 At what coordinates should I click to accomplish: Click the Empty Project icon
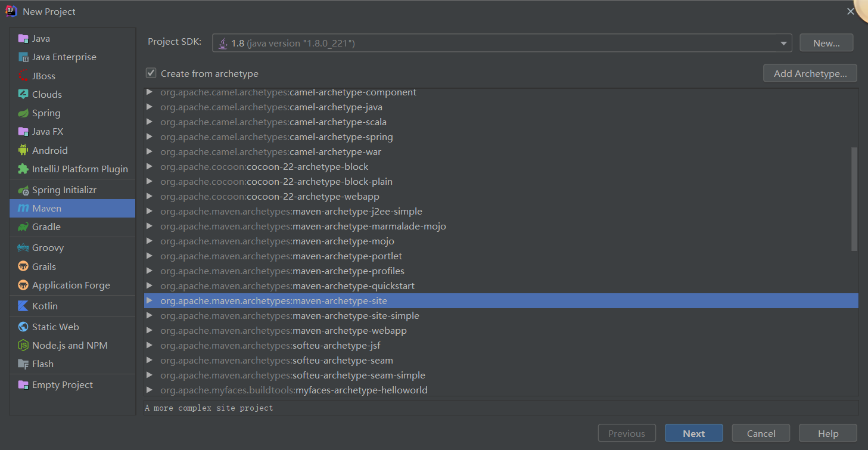tap(23, 385)
